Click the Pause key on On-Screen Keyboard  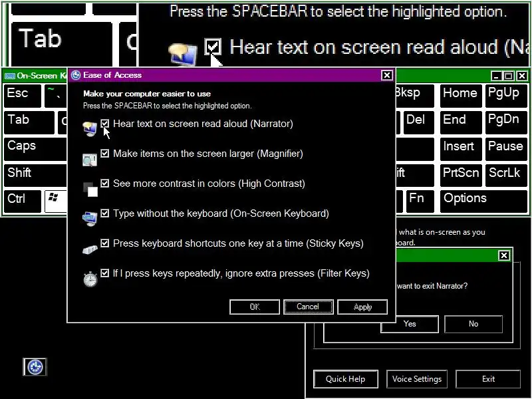[x=506, y=148]
